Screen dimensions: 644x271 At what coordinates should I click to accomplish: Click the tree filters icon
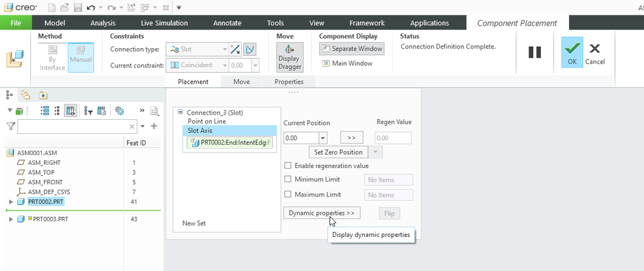88,111
